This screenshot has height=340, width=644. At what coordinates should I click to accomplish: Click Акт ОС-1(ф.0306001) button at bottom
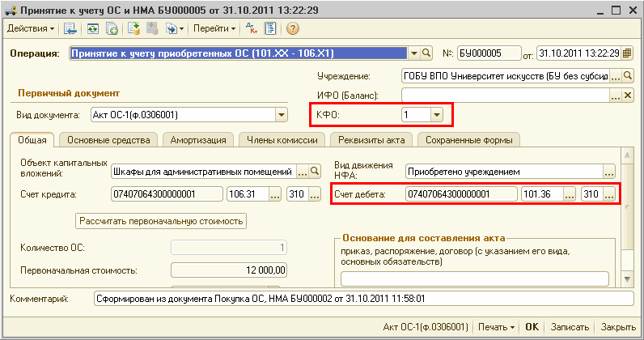[426, 327]
